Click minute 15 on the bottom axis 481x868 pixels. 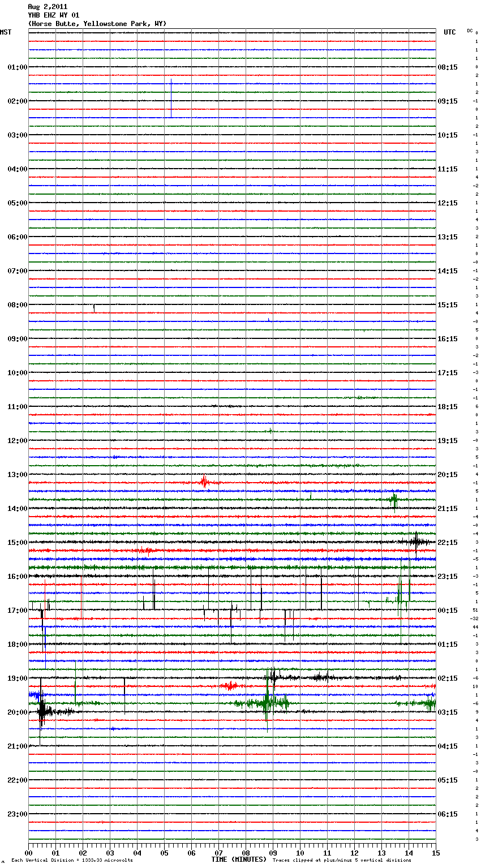(x=436, y=853)
